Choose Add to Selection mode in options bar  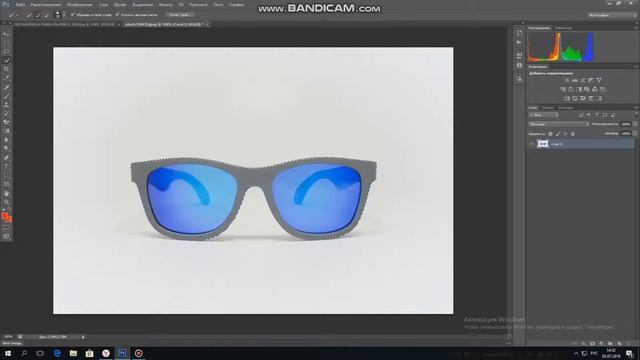37,15
